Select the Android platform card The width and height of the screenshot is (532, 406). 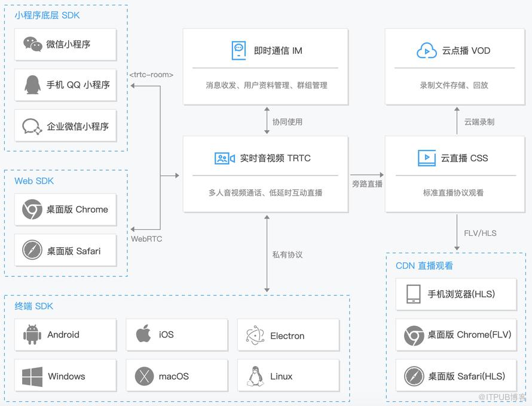(66, 335)
